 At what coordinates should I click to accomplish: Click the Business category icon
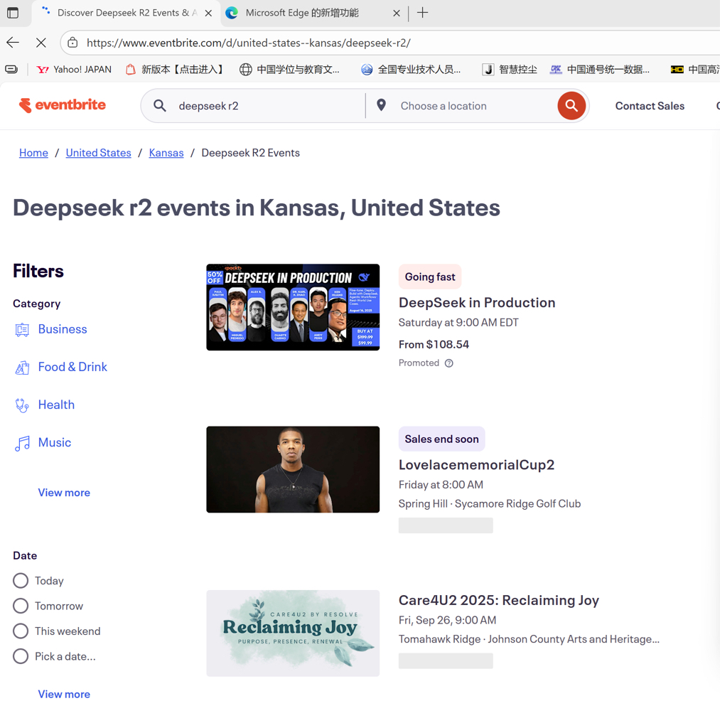pyautogui.click(x=22, y=330)
